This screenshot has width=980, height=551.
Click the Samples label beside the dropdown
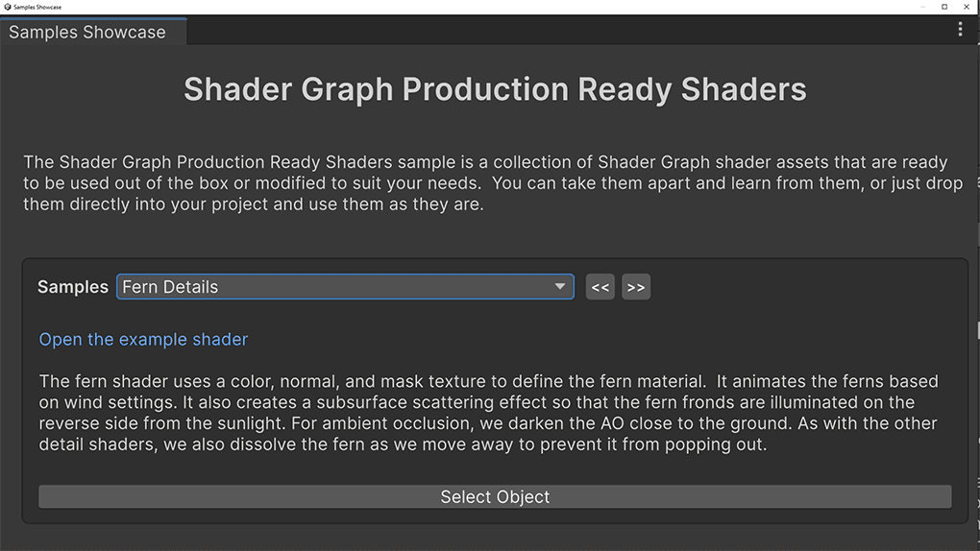pos(73,287)
